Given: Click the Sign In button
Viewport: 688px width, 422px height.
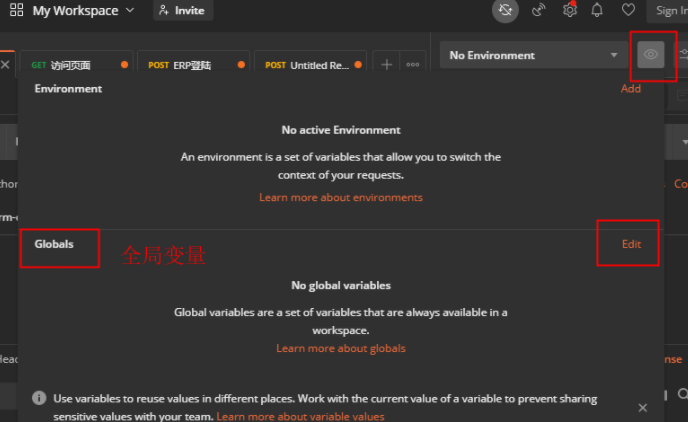Looking at the screenshot, I should pos(668,11).
